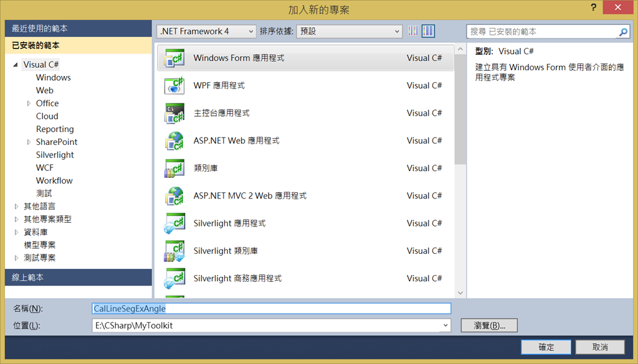
Task: Expand the Office tree node
Action: click(29, 103)
